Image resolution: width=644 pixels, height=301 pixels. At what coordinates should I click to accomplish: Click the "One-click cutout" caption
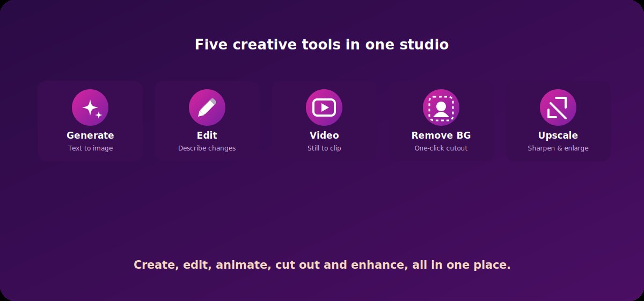pos(441,148)
